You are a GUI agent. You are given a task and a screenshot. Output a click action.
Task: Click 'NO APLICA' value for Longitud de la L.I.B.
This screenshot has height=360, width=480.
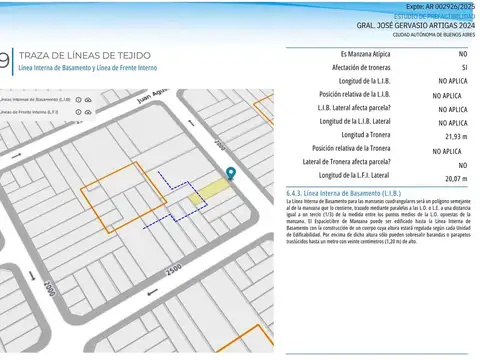pyautogui.click(x=453, y=81)
